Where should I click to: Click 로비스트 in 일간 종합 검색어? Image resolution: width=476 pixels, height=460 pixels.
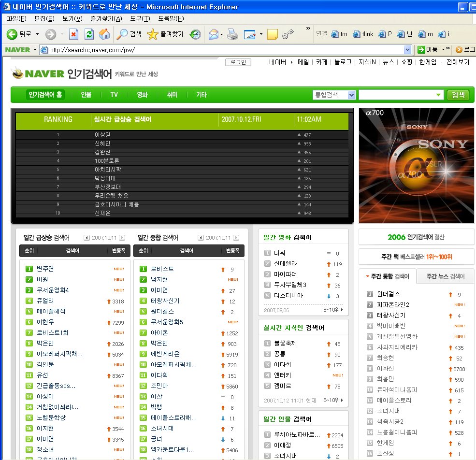(162, 269)
